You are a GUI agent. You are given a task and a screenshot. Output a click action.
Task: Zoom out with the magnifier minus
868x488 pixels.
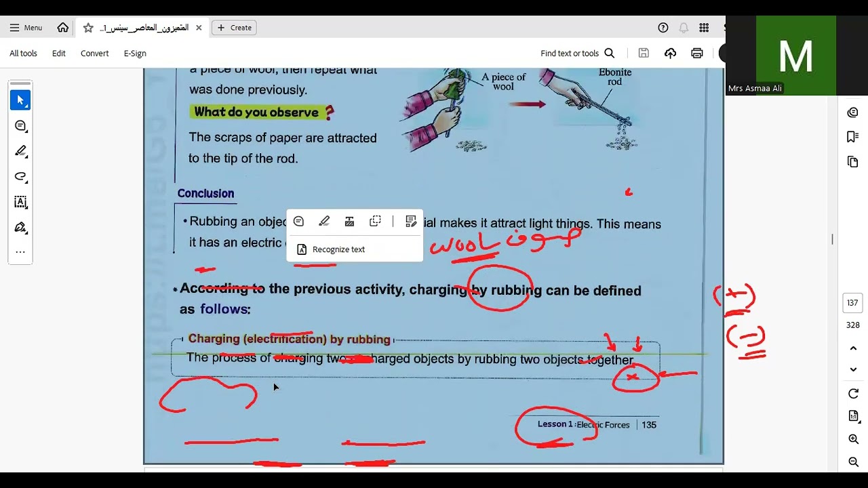click(853, 462)
